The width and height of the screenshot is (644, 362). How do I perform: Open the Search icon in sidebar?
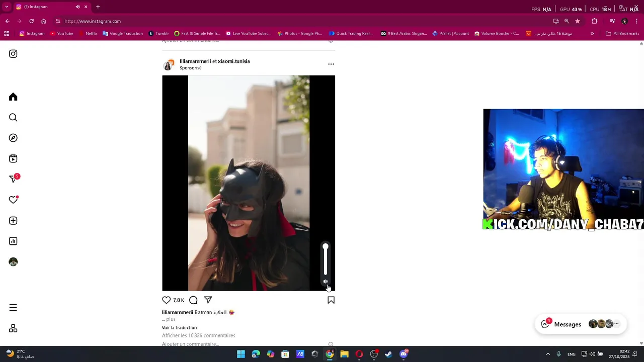(13, 117)
